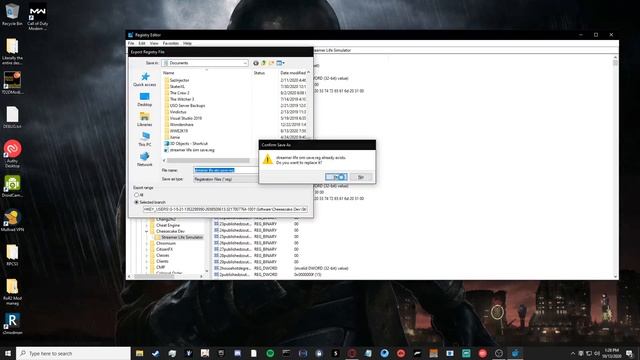Image resolution: width=640 pixels, height=360 pixels.
Task: Confirm replace with Yes button
Action: pos(336,177)
